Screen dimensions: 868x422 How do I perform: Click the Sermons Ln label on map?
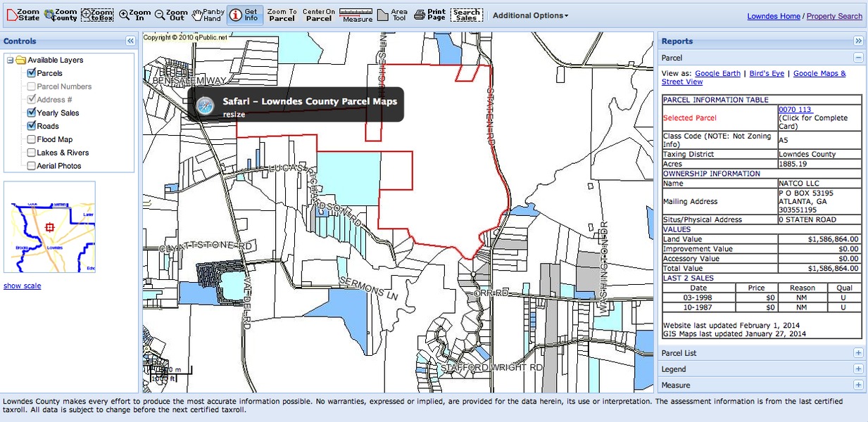(x=369, y=288)
